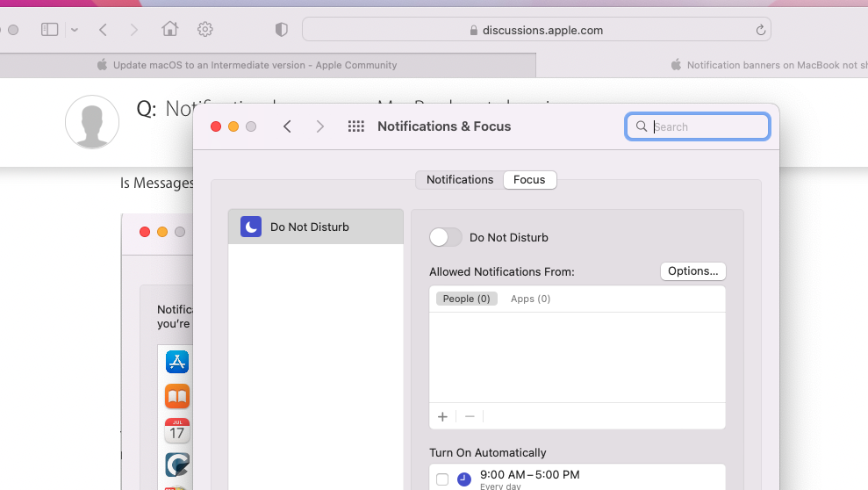The height and width of the screenshot is (490, 868).
Task: Add an allowed contact with plus button
Action: (x=442, y=417)
